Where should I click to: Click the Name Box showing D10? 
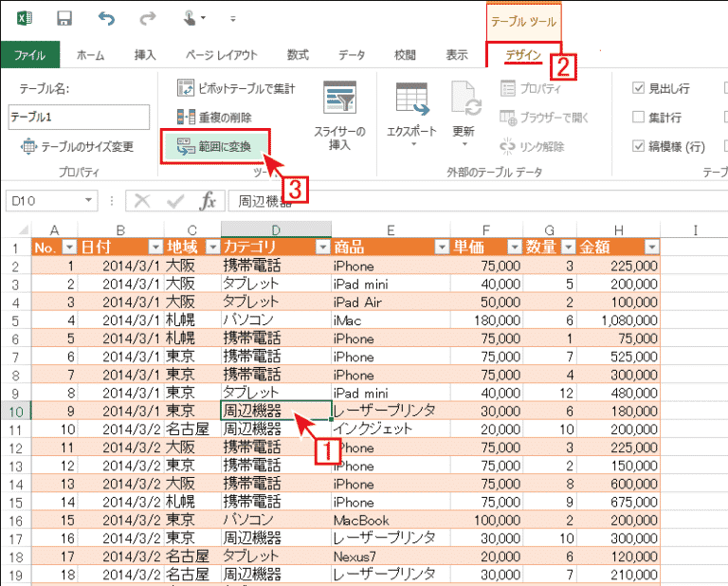coord(45,201)
